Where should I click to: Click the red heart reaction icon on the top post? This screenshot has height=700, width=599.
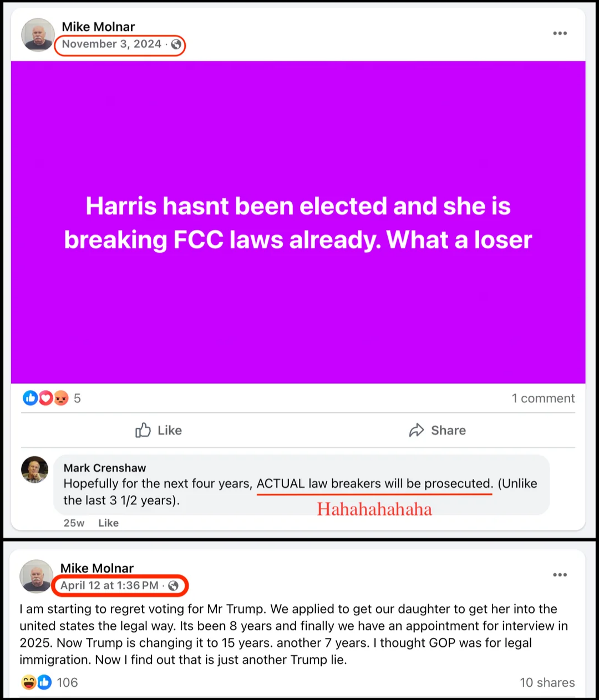(x=45, y=398)
